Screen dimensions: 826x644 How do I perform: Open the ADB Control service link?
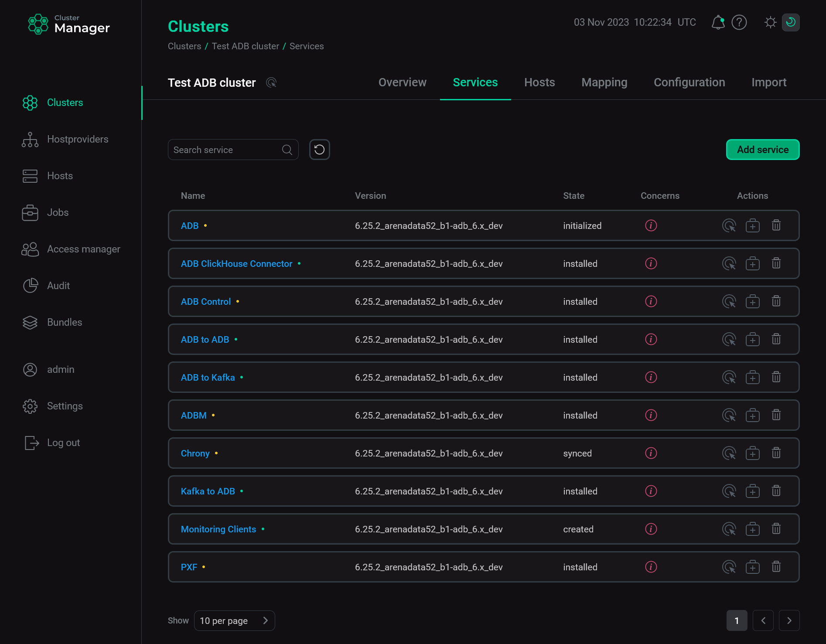pos(206,302)
